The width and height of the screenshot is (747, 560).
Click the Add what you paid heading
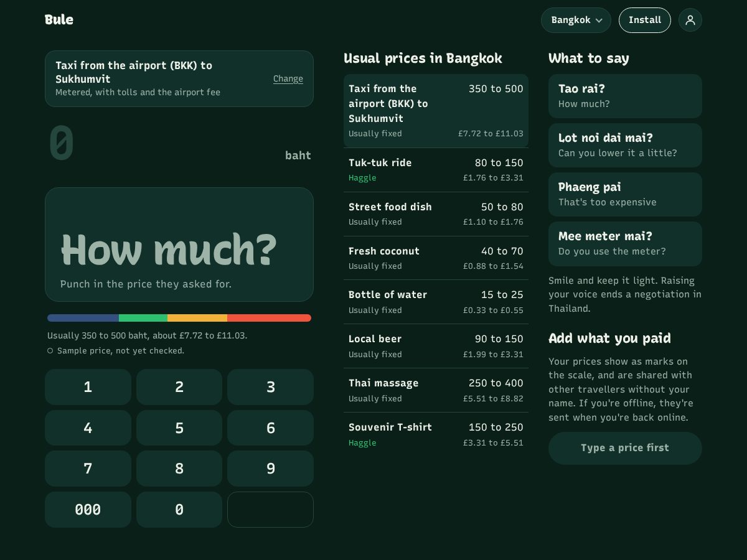point(609,338)
